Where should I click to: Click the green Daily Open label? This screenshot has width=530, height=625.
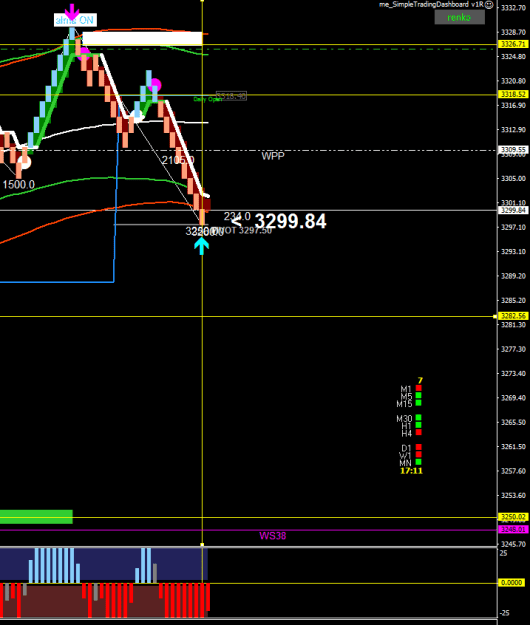208,99
